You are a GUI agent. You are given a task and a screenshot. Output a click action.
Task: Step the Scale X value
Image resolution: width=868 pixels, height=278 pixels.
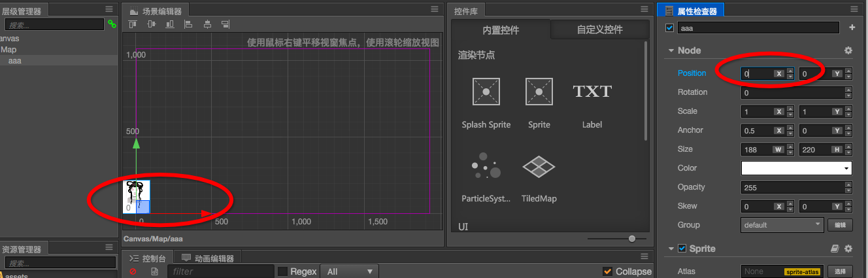coord(790,112)
